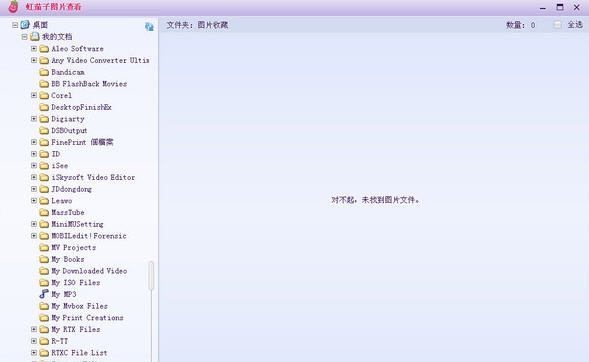Select the RTXC File List folder name
589x362 pixels.
tap(79, 353)
